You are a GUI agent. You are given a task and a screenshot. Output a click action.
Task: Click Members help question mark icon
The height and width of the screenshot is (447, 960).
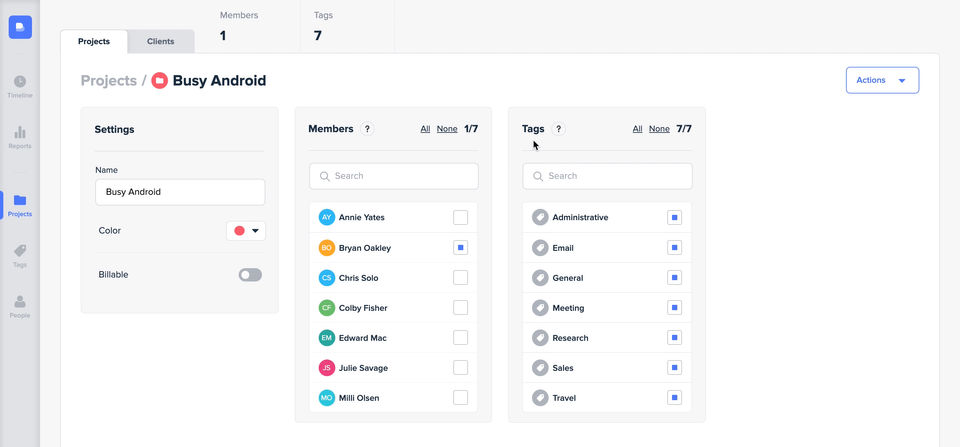367,129
